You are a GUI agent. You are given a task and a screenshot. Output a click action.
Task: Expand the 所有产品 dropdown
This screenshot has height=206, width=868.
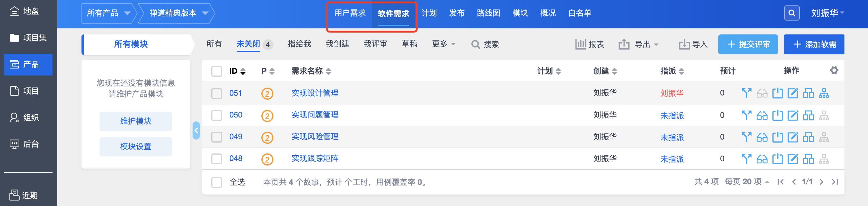pos(109,13)
